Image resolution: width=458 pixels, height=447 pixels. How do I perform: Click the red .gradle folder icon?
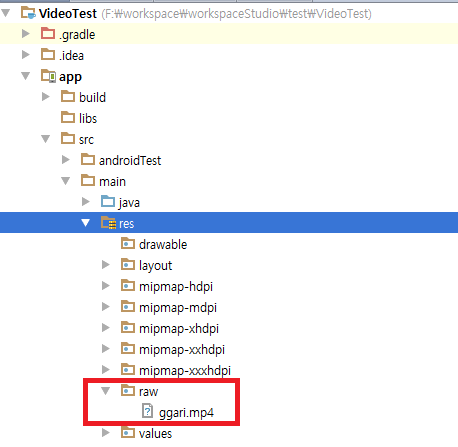point(48,33)
